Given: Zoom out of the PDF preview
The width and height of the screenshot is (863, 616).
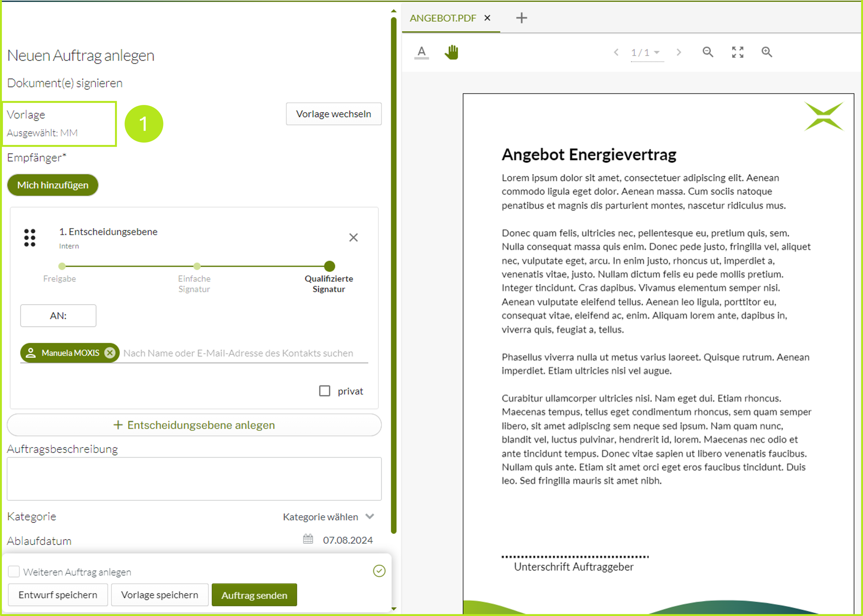Looking at the screenshot, I should tap(707, 52).
